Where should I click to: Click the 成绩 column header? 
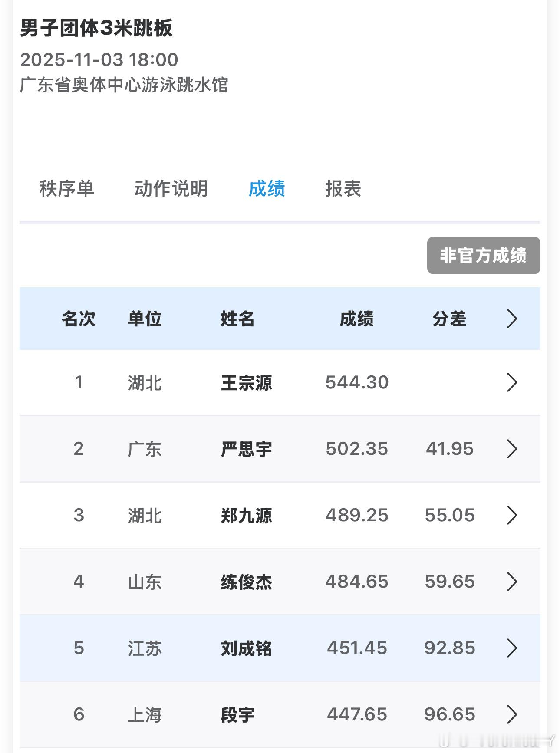(356, 319)
